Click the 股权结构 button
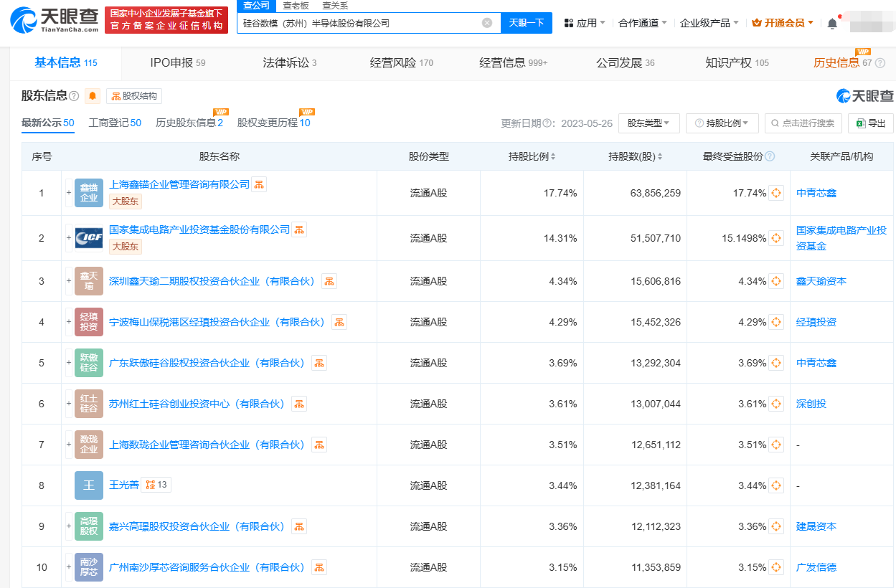This screenshot has height=588, width=896. [134, 96]
